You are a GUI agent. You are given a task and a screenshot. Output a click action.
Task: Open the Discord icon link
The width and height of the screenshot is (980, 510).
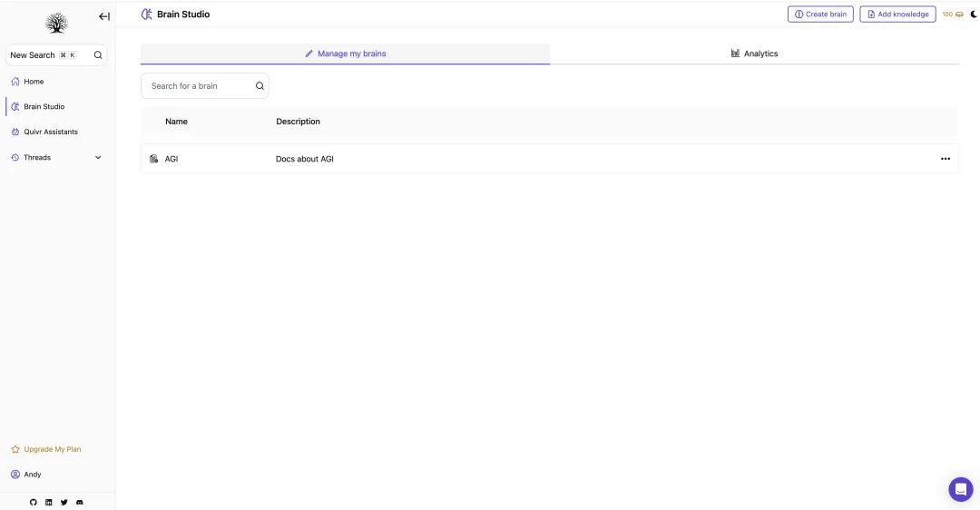(79, 503)
